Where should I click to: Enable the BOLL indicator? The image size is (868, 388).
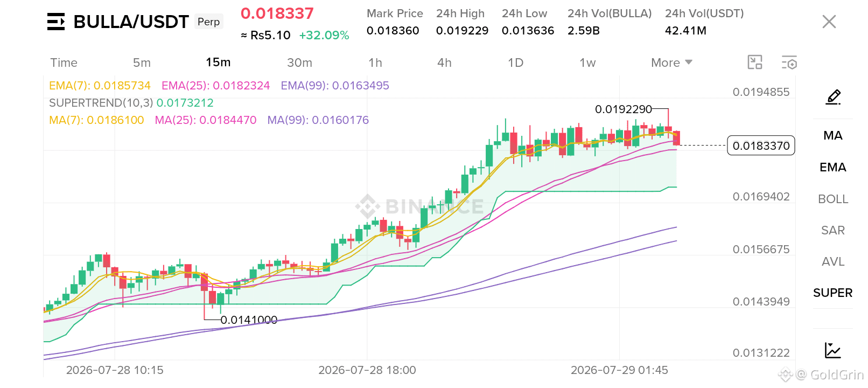tap(833, 199)
